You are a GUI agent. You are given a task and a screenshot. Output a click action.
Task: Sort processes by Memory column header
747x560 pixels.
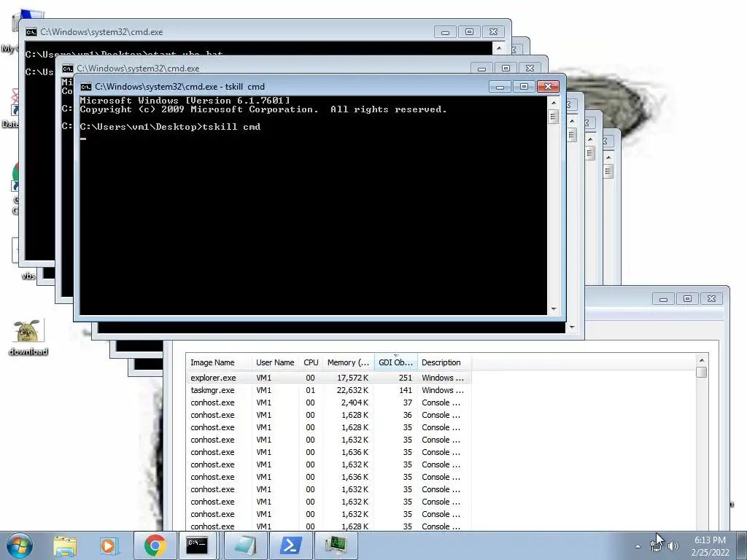point(348,362)
